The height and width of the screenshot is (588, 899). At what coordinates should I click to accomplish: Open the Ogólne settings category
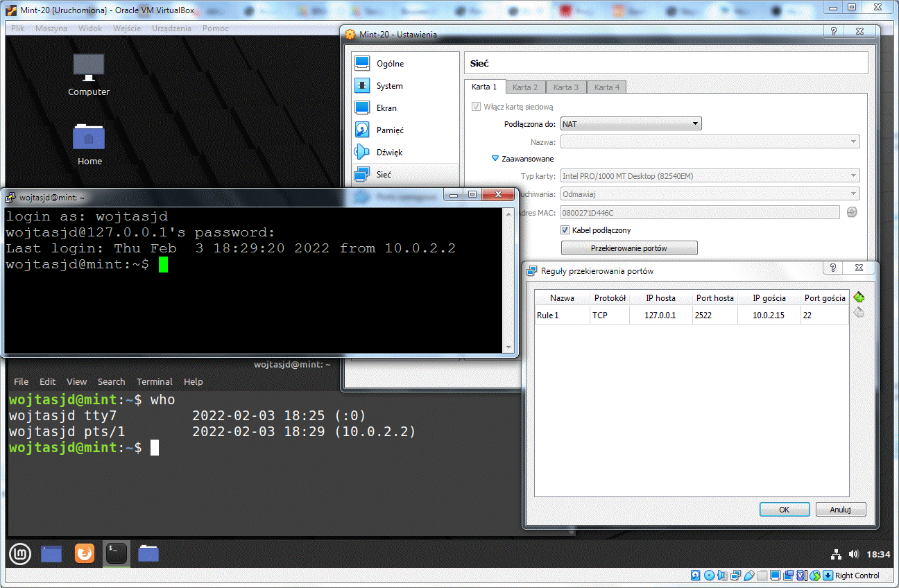click(406, 64)
